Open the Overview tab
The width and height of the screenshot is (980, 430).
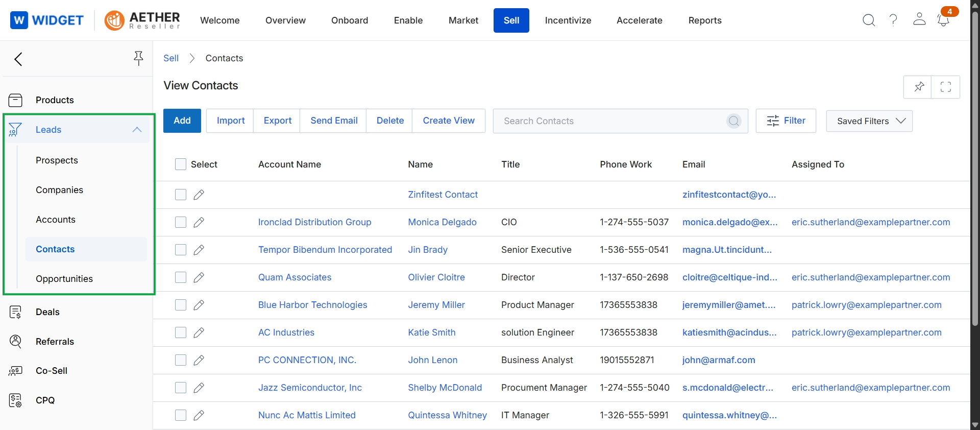tap(285, 20)
